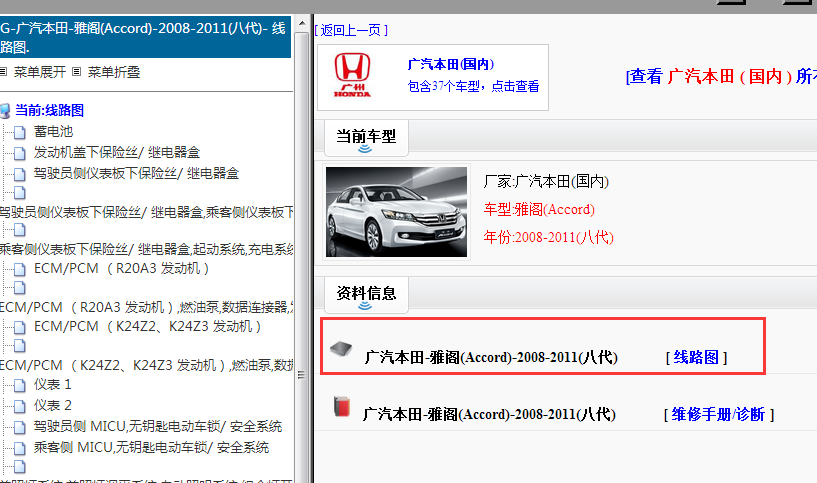Click the blue panel title G-广汽本田-雅阁 线路图
Viewport: 817px width, 483px height.
pyautogui.click(x=145, y=37)
